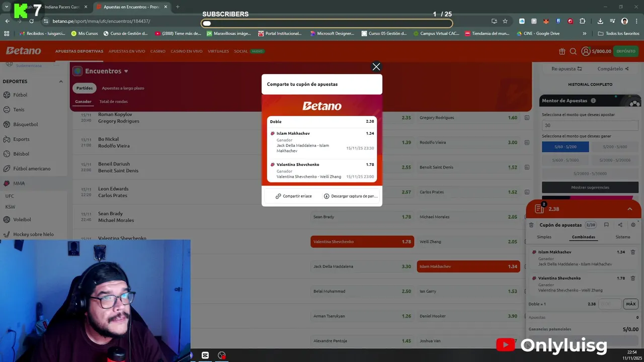
Task: Pick Rodolfo Vieira odds 3.00
Action: pyautogui.click(x=468, y=142)
